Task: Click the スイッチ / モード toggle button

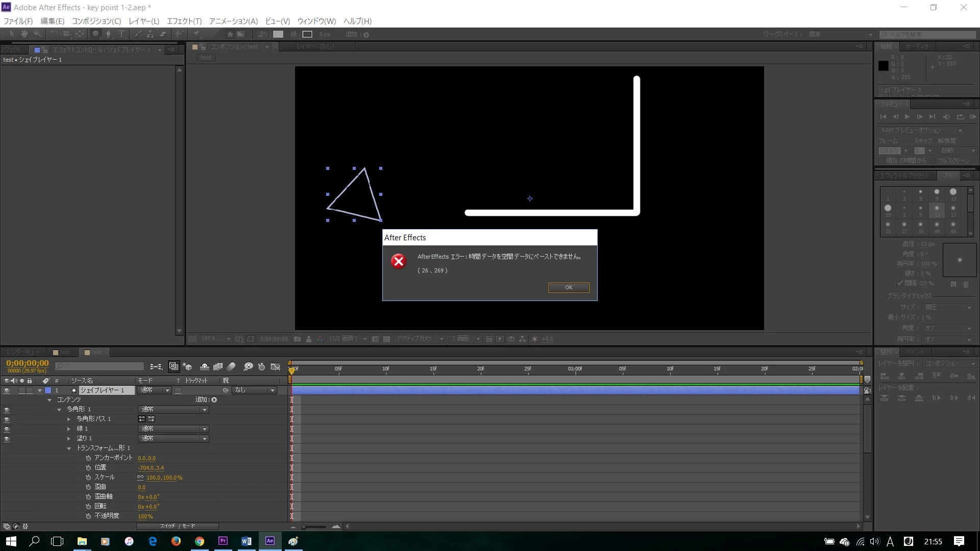Action: pos(177,526)
